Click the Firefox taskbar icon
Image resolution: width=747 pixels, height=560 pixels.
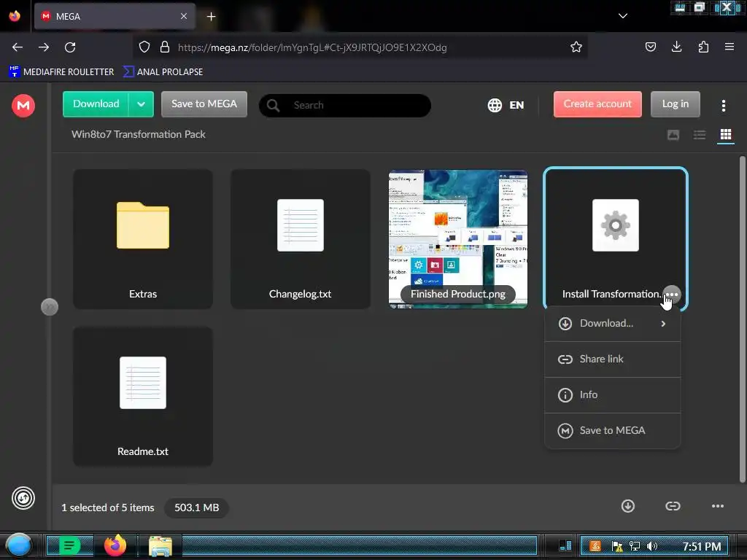(115, 545)
